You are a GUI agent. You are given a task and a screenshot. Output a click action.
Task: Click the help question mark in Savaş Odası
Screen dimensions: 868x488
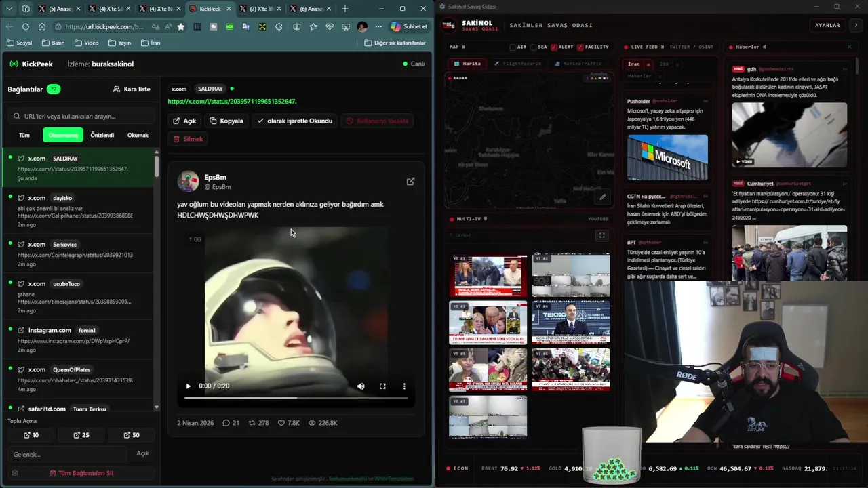point(856,25)
